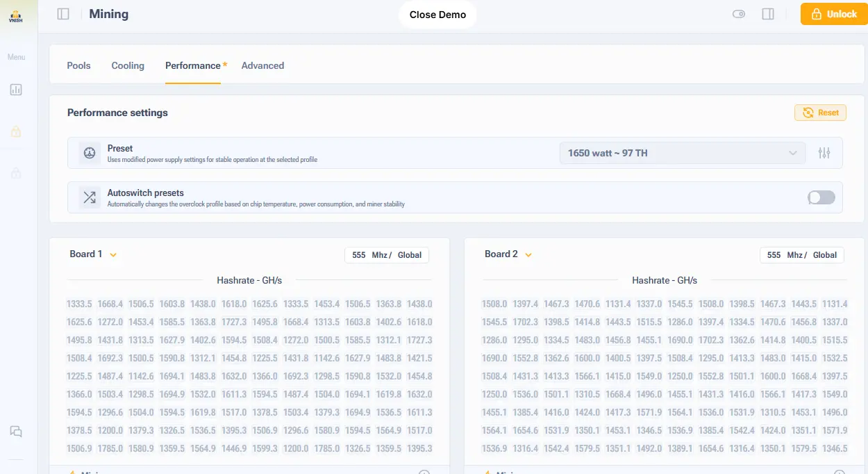The width and height of the screenshot is (868, 474).
Task: Enable the Autoswitch presets toggle
Action: tap(821, 198)
